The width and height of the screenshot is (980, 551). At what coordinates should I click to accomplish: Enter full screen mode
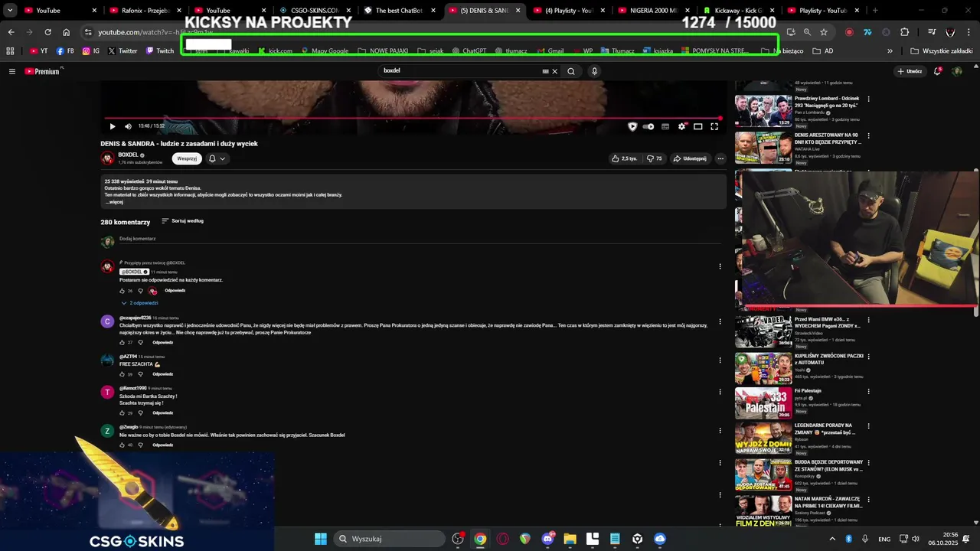714,126
